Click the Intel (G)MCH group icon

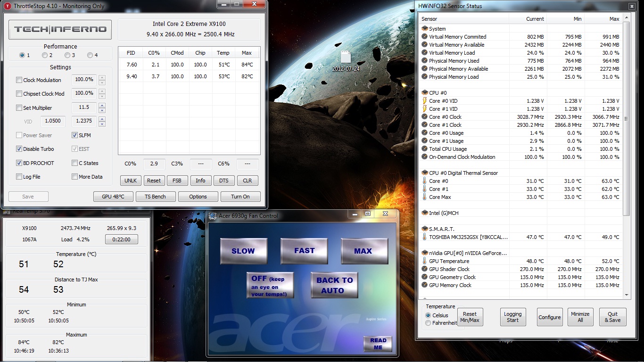424,213
